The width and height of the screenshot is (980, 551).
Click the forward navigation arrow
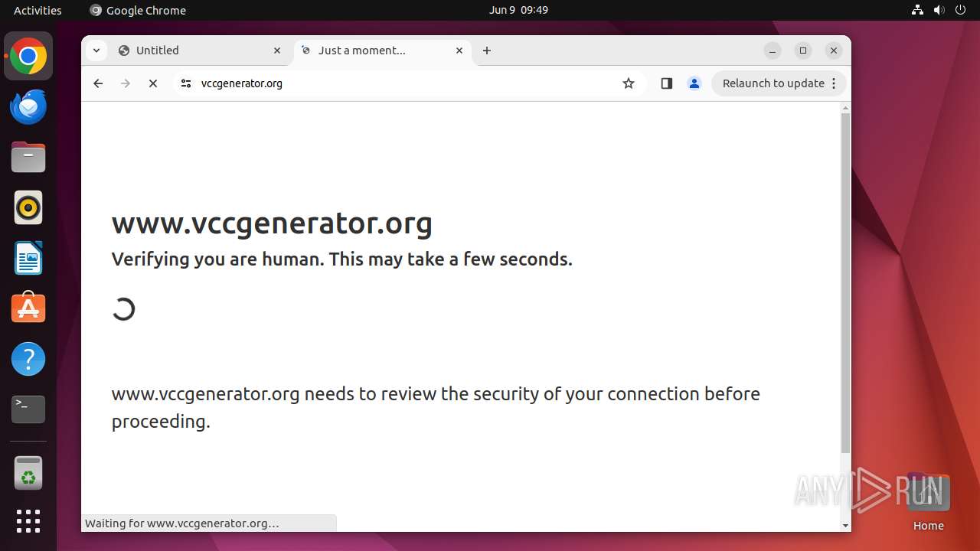coord(126,83)
